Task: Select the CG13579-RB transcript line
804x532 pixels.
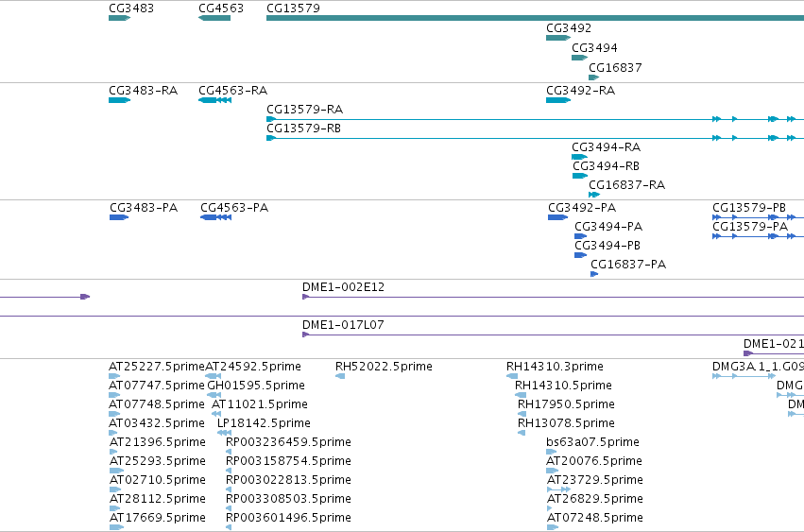Action: tap(536, 138)
